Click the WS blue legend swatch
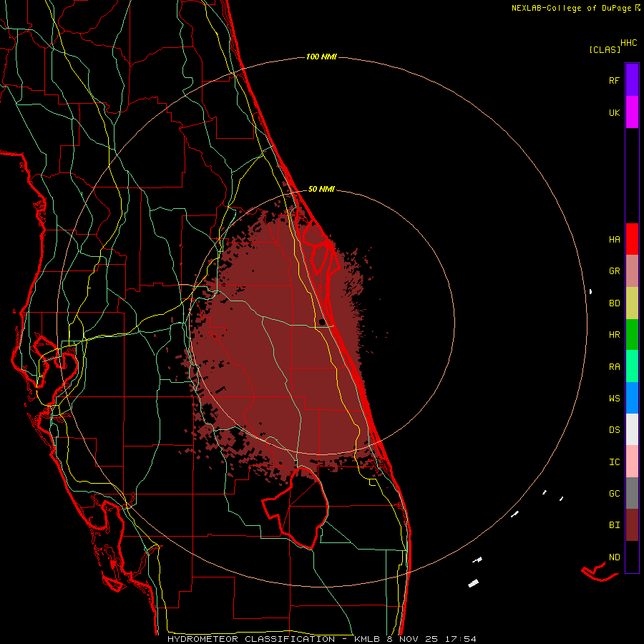Screen dimensions: 644x644 click(632, 398)
